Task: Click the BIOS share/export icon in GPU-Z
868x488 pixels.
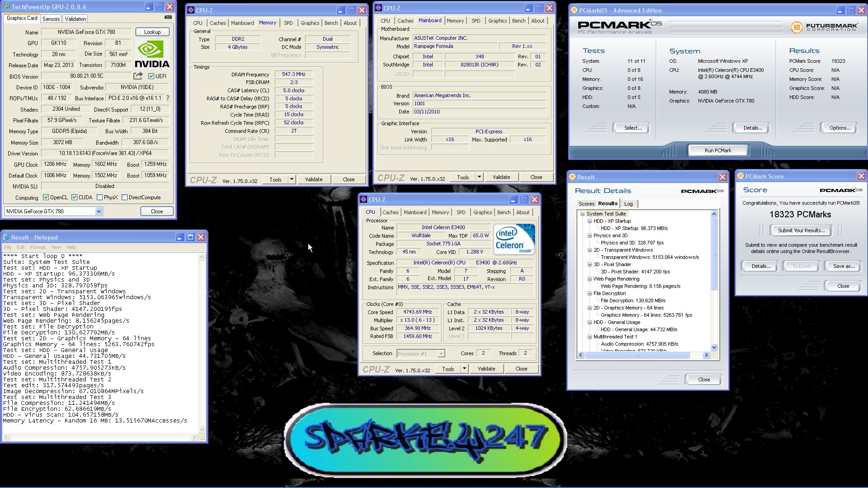Action: pos(138,76)
